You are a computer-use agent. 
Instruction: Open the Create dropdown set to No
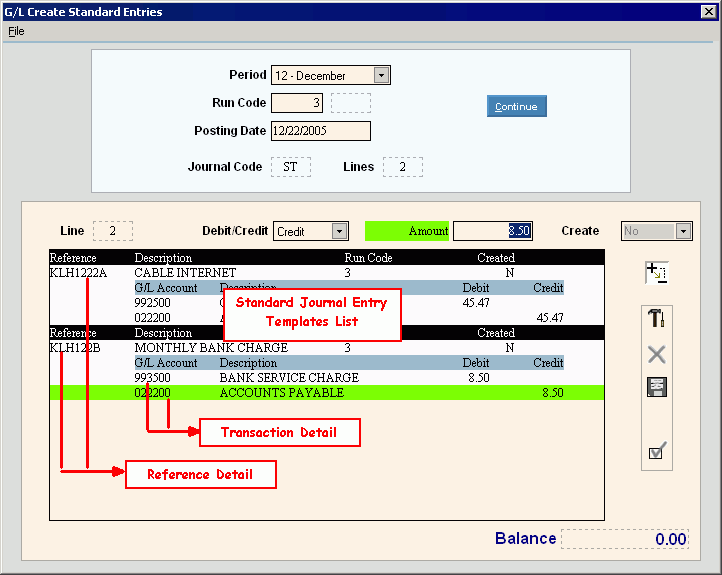point(683,231)
